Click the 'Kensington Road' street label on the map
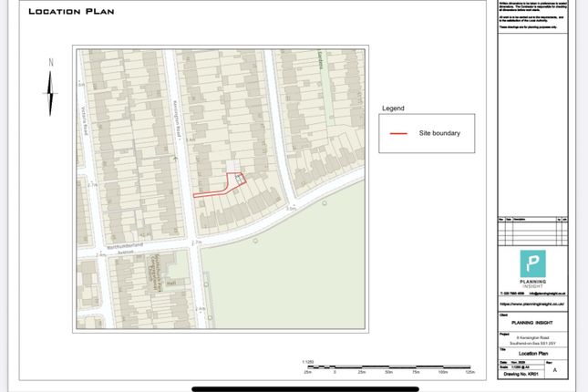 pos(177,120)
